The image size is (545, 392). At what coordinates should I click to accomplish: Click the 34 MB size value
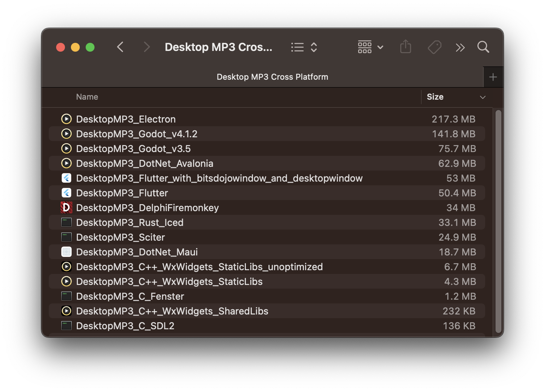pyautogui.click(x=461, y=208)
